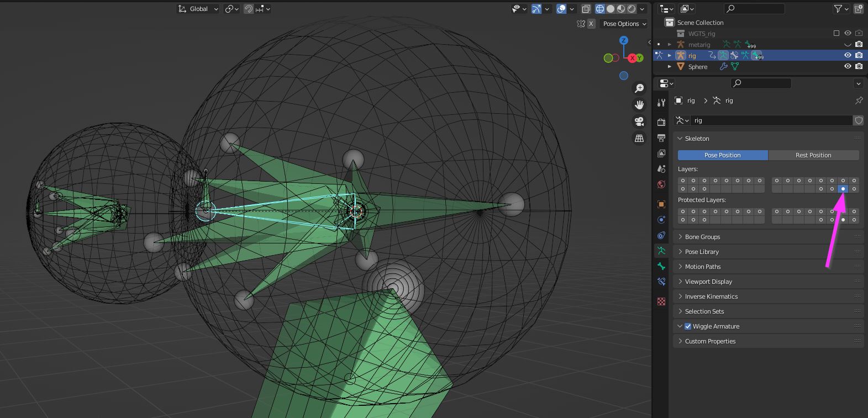Open the Global transform orientation dropdown
The image size is (868, 418).
click(x=198, y=9)
